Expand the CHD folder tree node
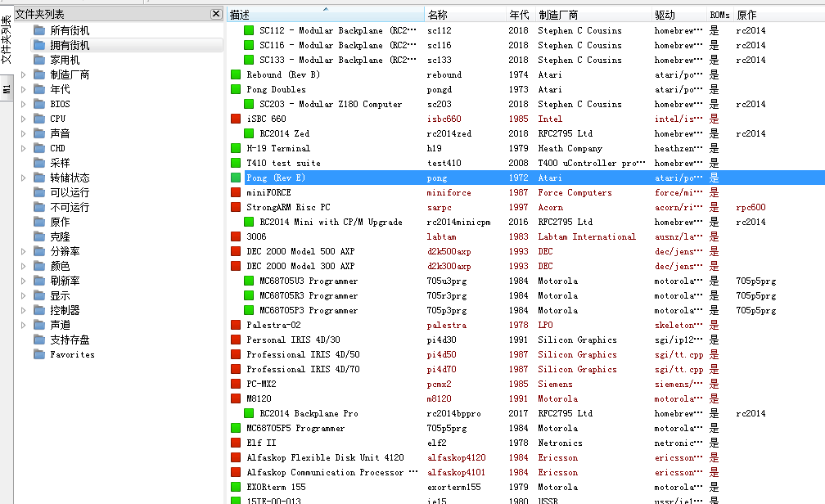The width and height of the screenshot is (825, 504). coord(23,148)
